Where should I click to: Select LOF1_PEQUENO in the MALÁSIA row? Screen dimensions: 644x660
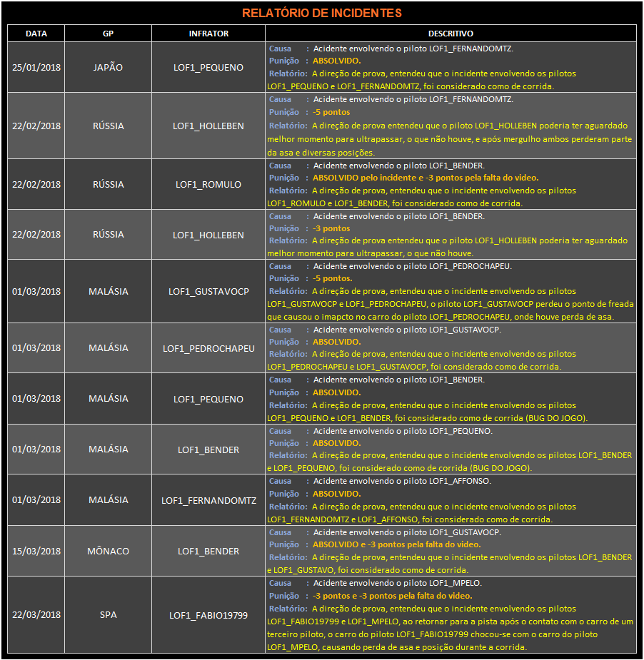tap(208, 399)
